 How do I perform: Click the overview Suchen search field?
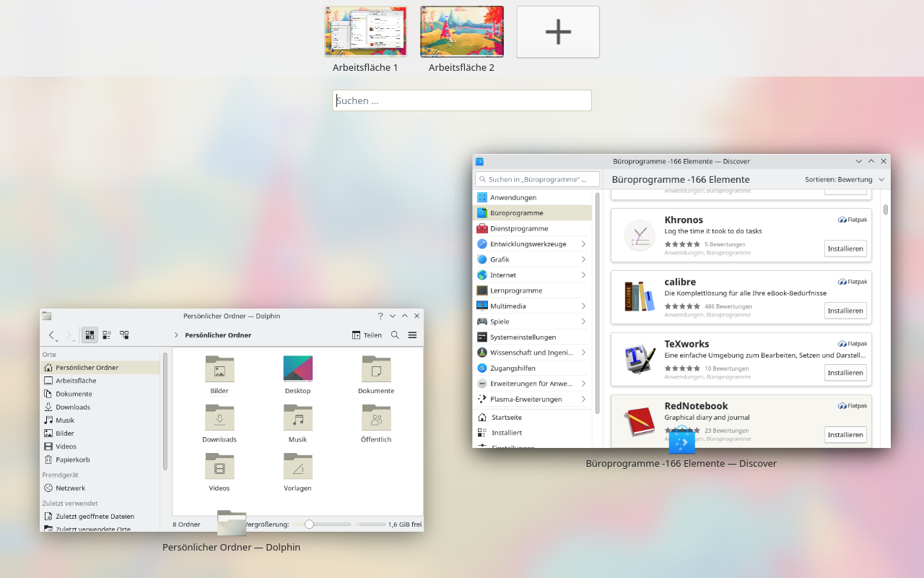pos(462,100)
